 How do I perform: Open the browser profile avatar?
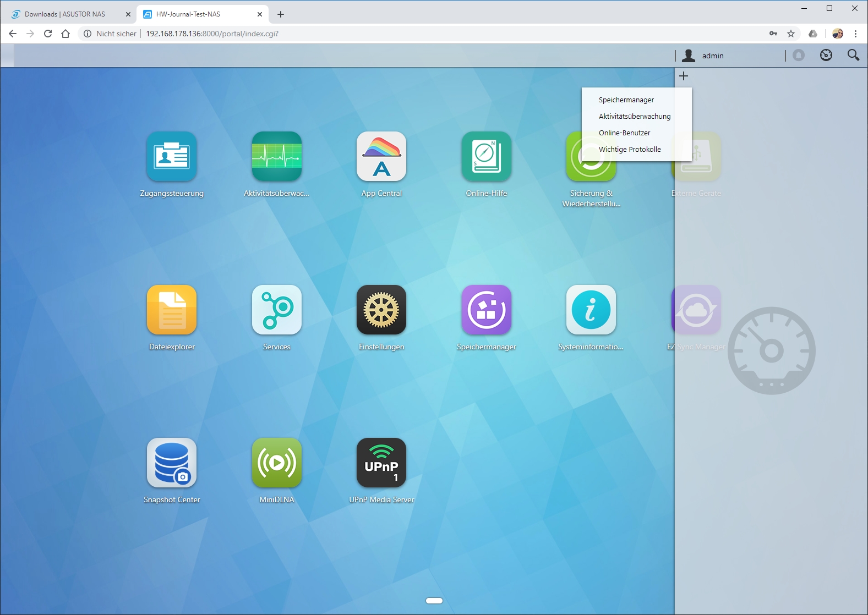[838, 34]
